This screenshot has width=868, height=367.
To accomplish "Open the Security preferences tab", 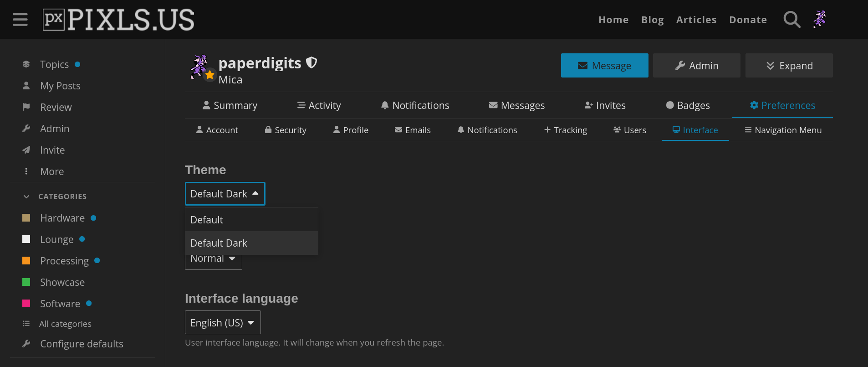I will pyautogui.click(x=286, y=130).
